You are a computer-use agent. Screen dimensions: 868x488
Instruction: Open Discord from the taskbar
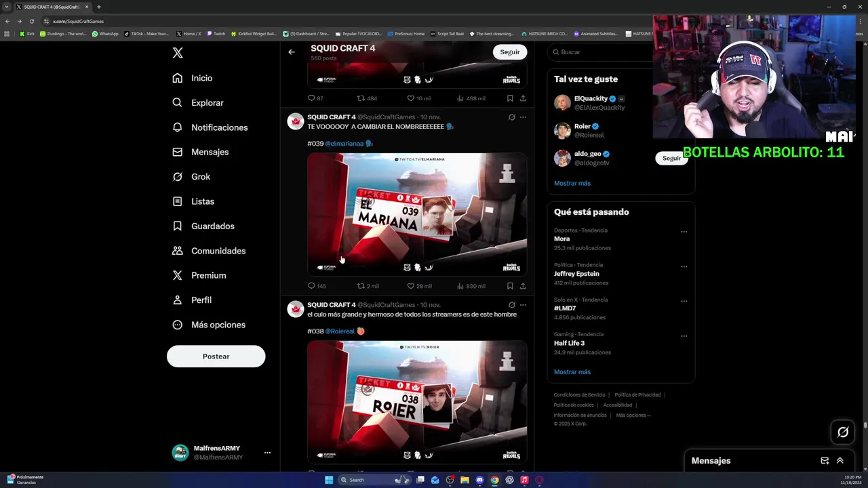coord(479,480)
